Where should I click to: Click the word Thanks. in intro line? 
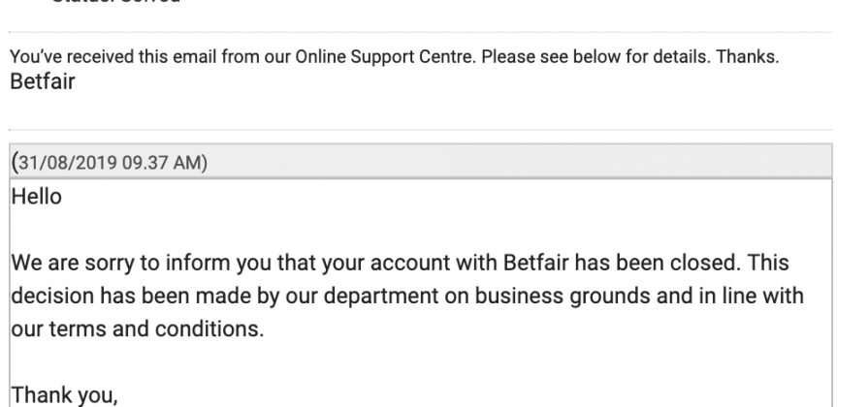pos(748,56)
